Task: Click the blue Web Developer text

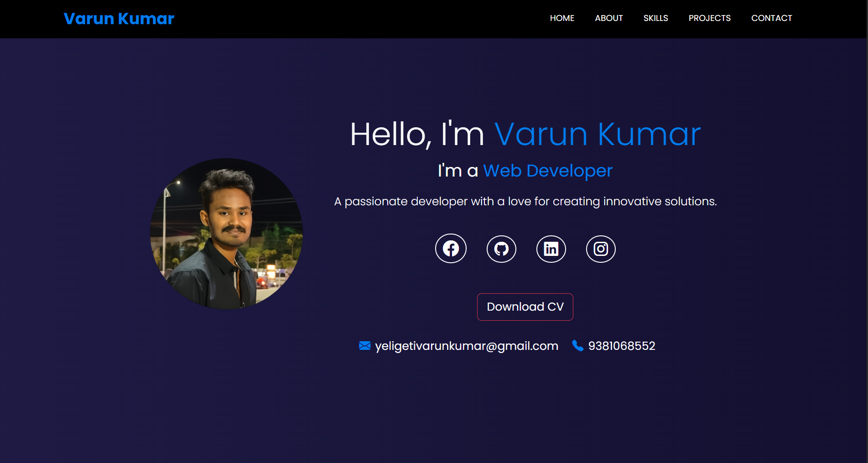Action: coord(547,171)
